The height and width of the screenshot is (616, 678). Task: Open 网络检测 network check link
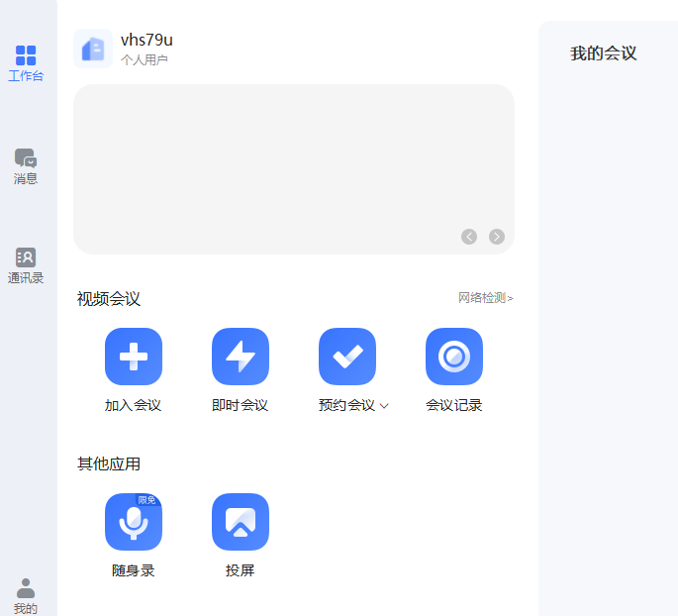coord(486,298)
